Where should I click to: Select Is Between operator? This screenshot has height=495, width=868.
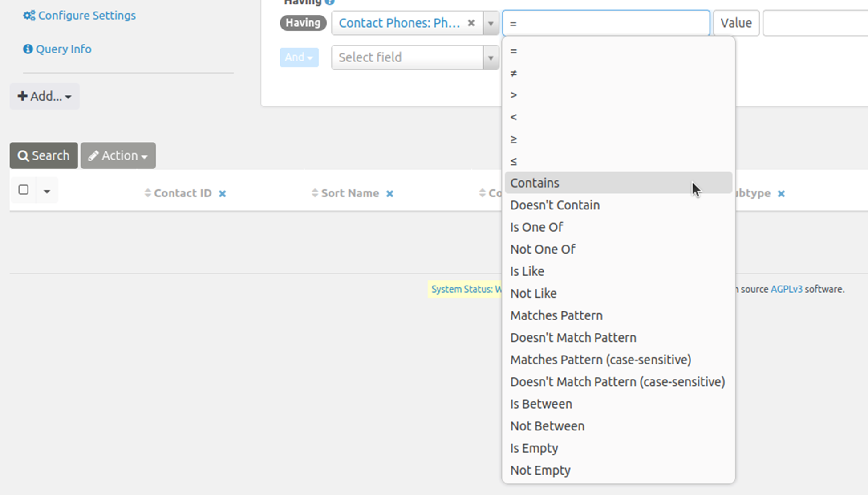pos(541,404)
